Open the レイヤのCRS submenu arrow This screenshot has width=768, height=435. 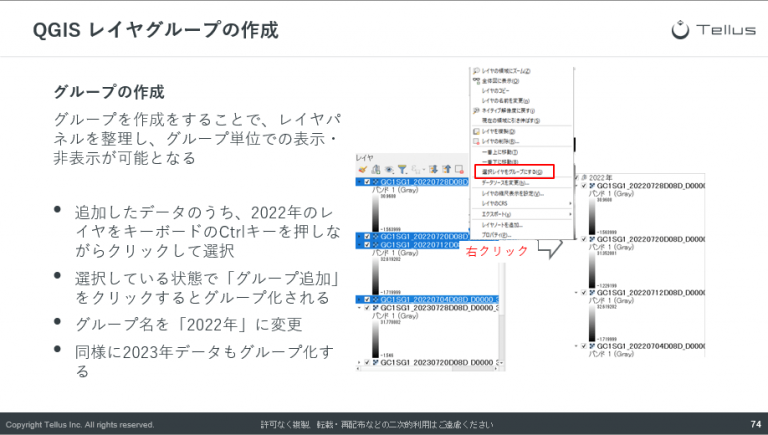[570, 203]
